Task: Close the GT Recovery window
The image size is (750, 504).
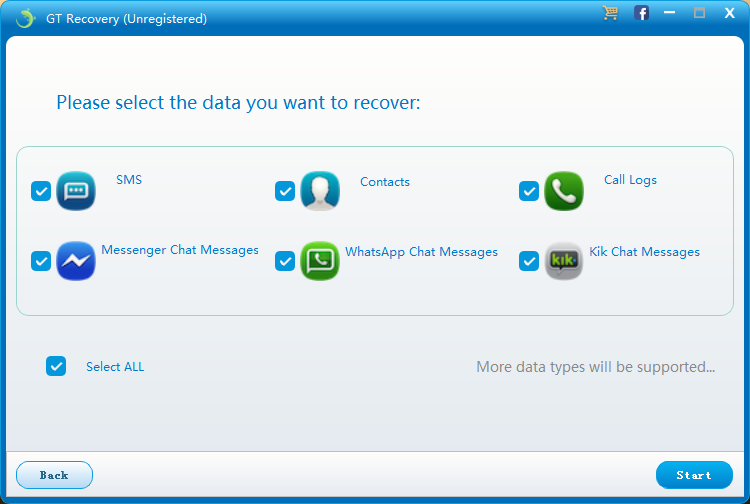Action: (x=729, y=13)
